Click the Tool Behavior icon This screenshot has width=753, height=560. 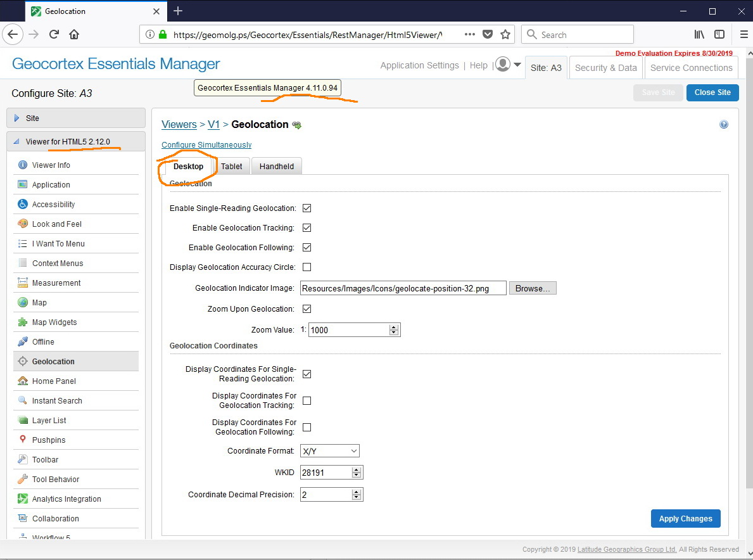pos(23,479)
